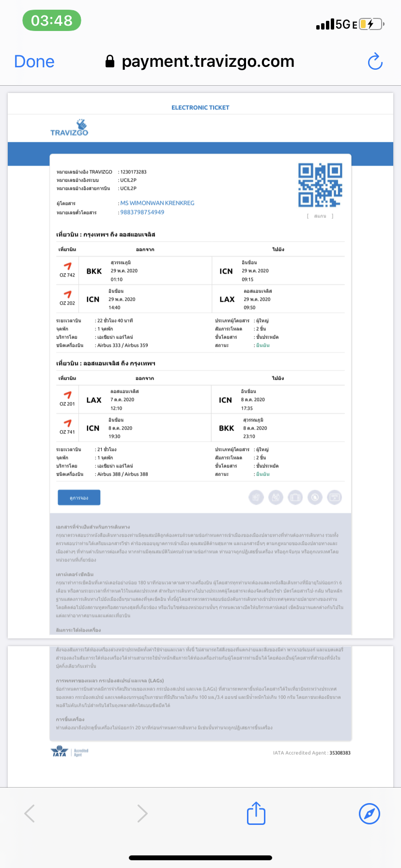
Task: Tap the last round icon in ticket row
Action: pyautogui.click(x=334, y=497)
